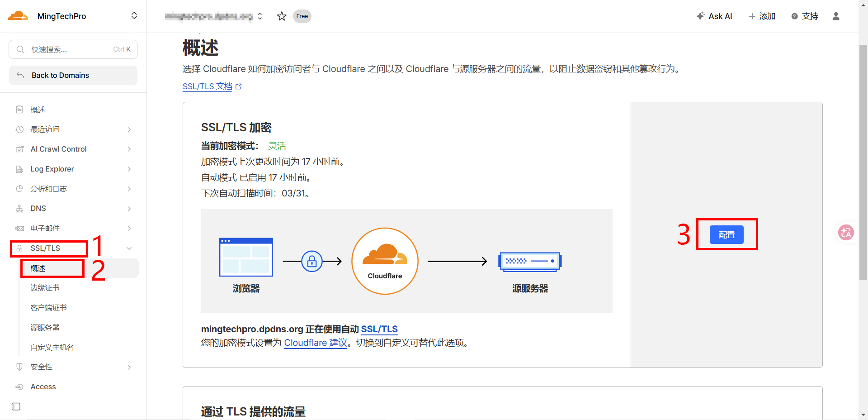Toggle sidebar collapse icon at bottom
The height and width of the screenshot is (420, 868).
(16, 406)
